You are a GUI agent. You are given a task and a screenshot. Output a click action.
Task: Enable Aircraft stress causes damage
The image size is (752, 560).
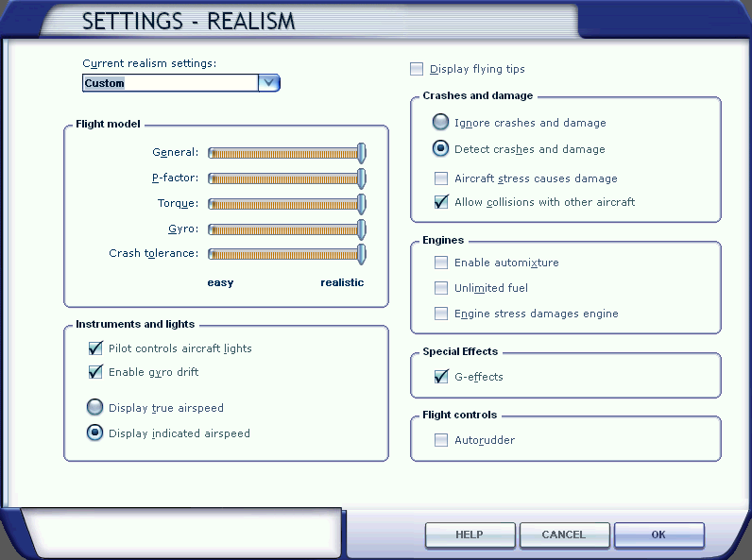pyautogui.click(x=441, y=178)
